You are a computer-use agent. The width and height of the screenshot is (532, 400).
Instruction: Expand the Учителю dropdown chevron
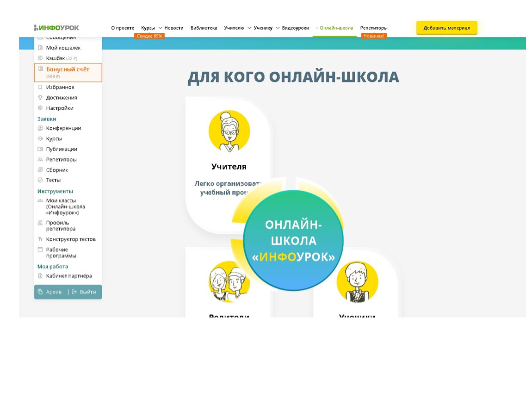coord(249,28)
